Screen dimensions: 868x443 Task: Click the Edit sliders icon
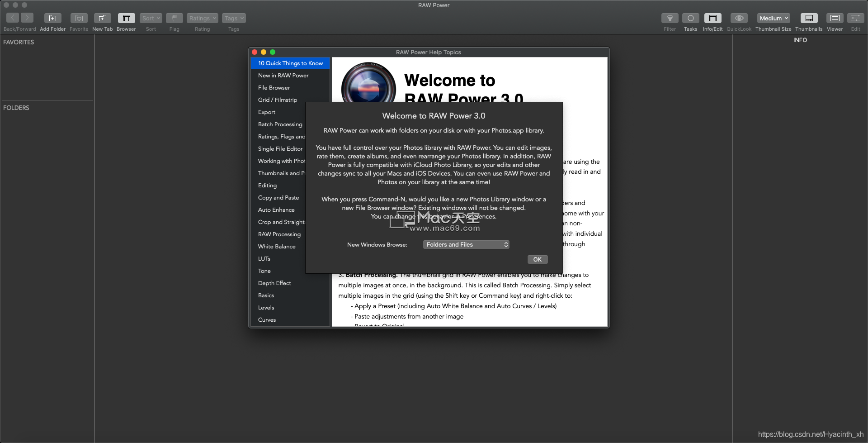856,18
